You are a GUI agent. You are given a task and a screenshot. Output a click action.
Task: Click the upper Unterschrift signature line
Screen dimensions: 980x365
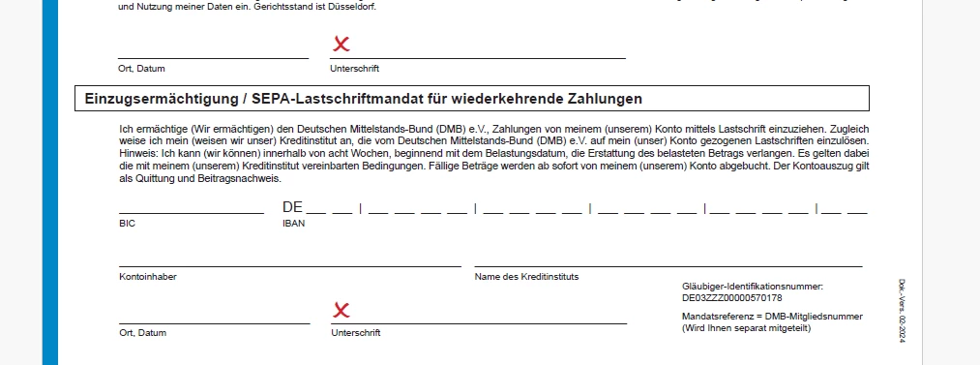478,57
